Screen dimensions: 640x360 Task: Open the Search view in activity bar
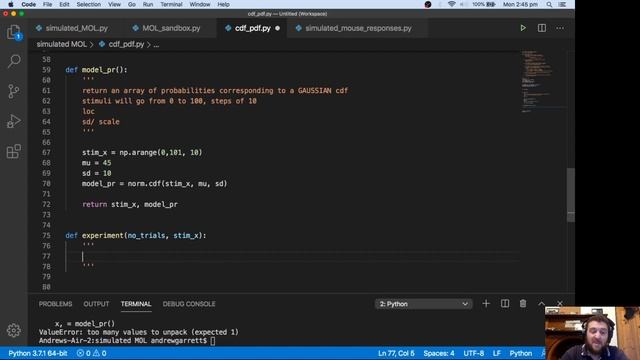[13, 62]
